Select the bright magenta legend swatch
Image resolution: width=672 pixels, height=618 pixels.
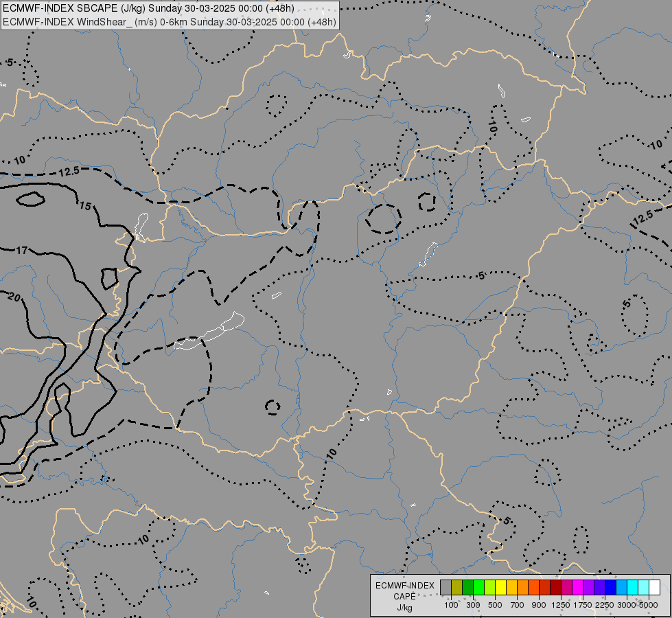pyautogui.click(x=577, y=587)
